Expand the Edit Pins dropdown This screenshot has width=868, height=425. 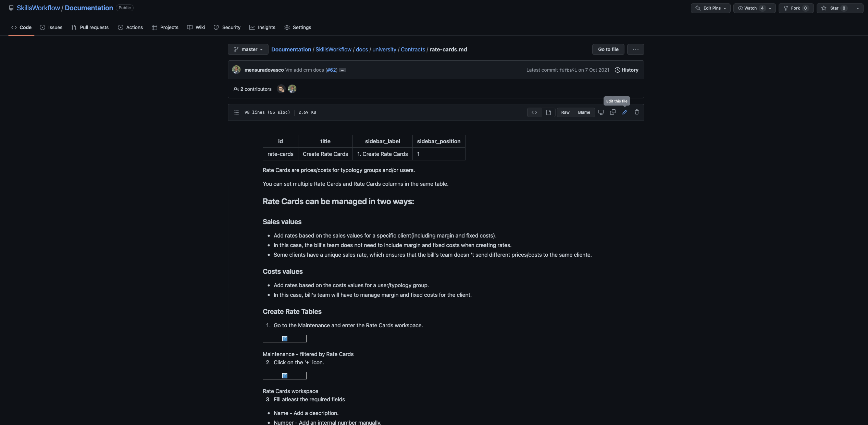pos(711,8)
